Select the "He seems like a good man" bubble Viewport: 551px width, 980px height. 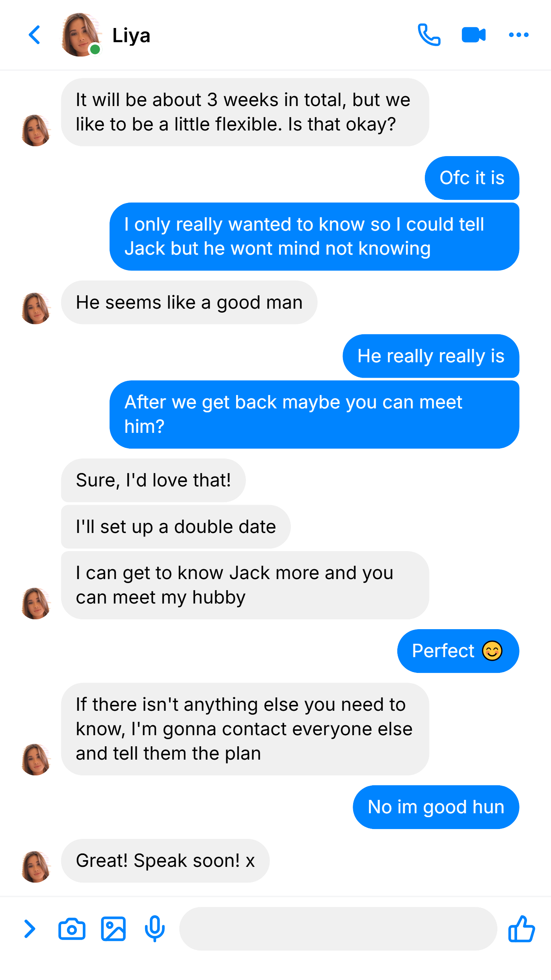point(189,302)
